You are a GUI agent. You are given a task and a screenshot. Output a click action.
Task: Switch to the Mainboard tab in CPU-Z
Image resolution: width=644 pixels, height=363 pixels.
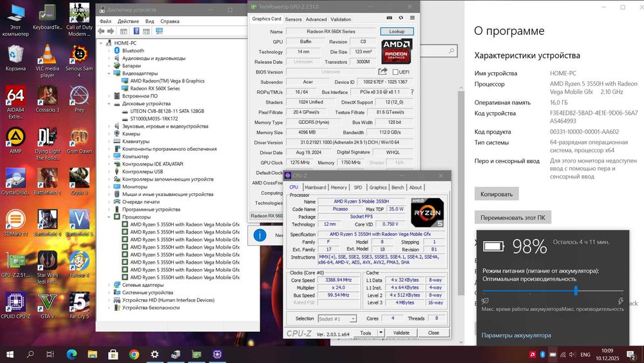click(315, 188)
